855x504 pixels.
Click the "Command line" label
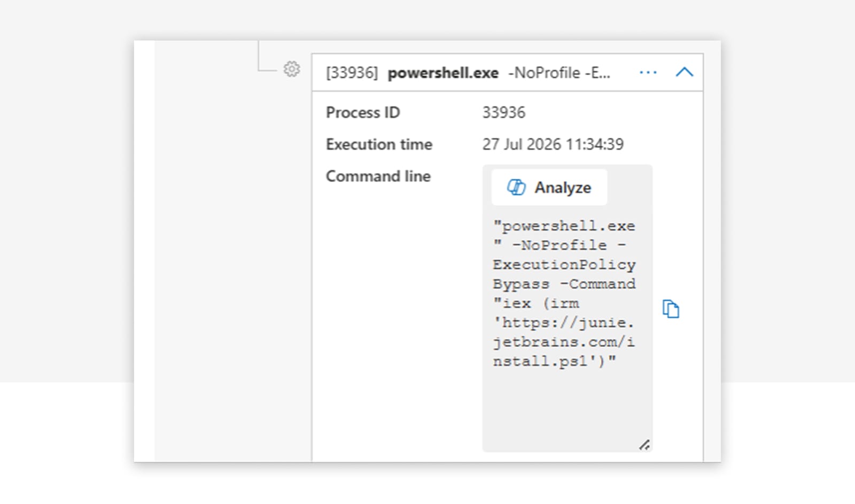(x=378, y=176)
